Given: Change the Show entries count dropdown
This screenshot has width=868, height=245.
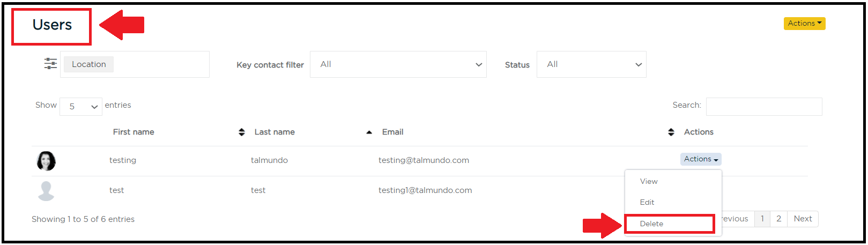Looking at the screenshot, I should (81, 106).
